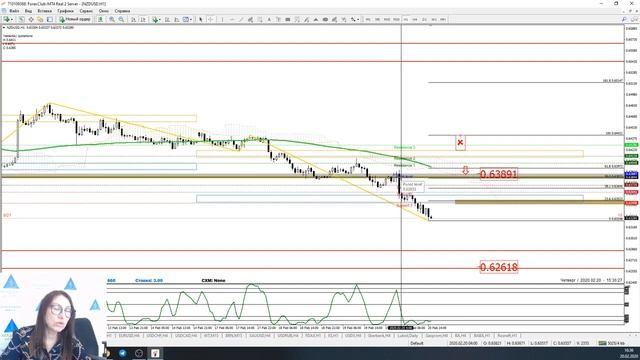Switch to Lukoil,Daily chart tab
Viewport: 640px width, 360px height.
point(408,336)
